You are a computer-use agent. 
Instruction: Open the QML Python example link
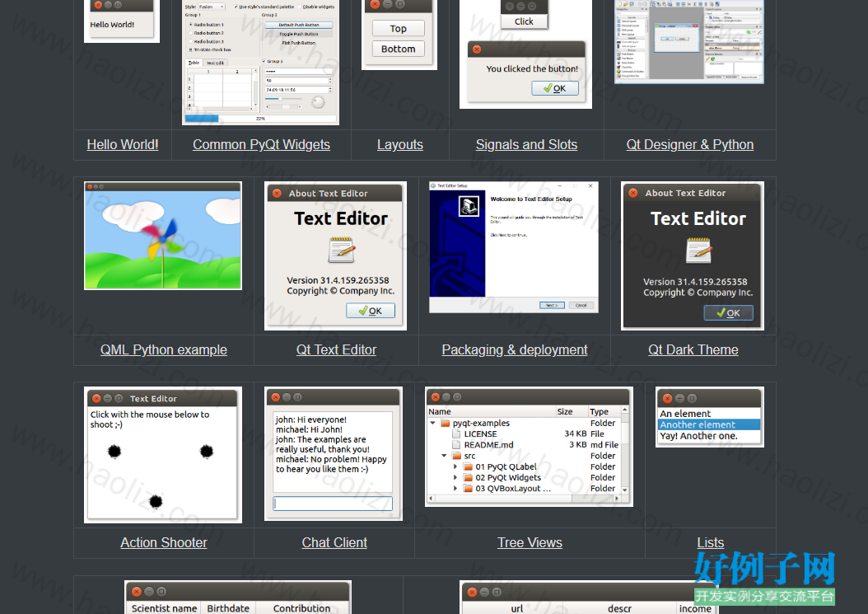(164, 349)
